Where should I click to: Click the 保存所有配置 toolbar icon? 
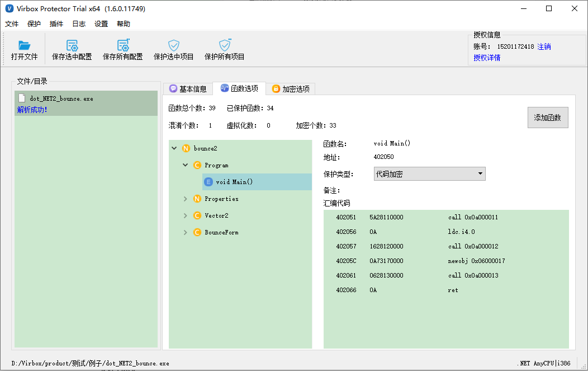tap(123, 45)
